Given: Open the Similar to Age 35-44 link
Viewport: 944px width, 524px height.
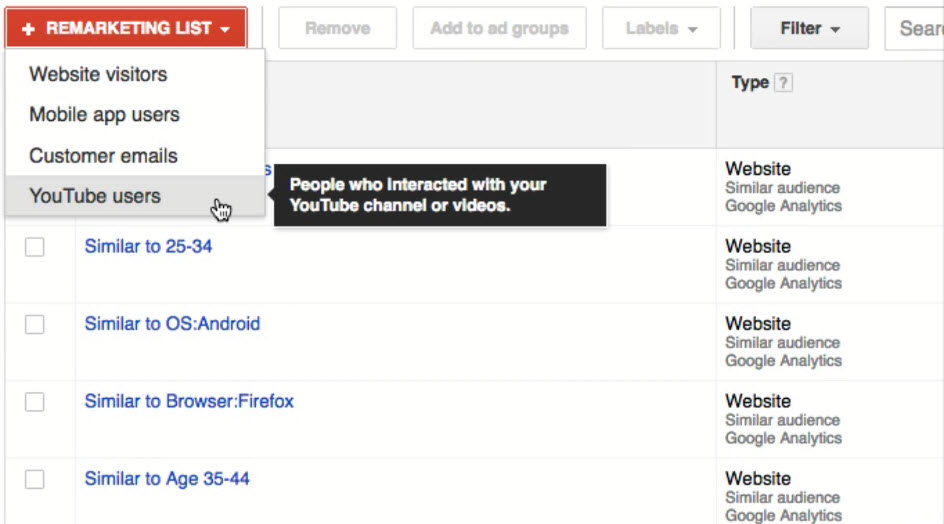Looking at the screenshot, I should (x=167, y=479).
